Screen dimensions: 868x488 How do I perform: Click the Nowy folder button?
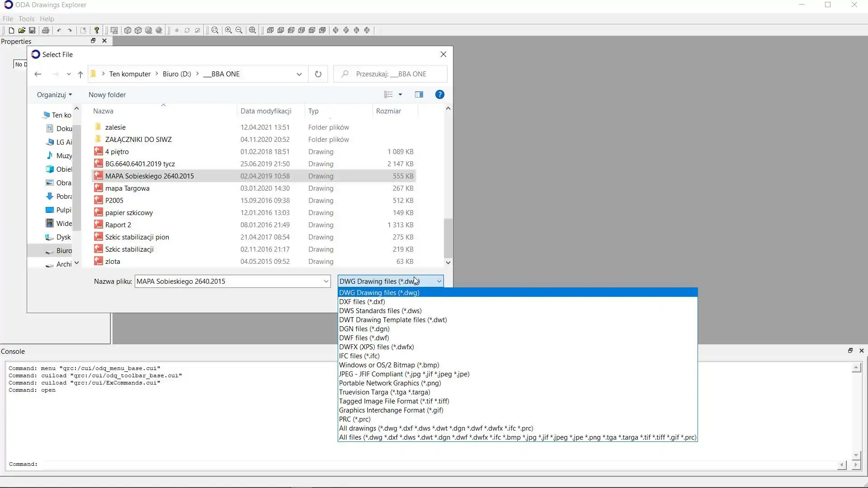click(107, 95)
